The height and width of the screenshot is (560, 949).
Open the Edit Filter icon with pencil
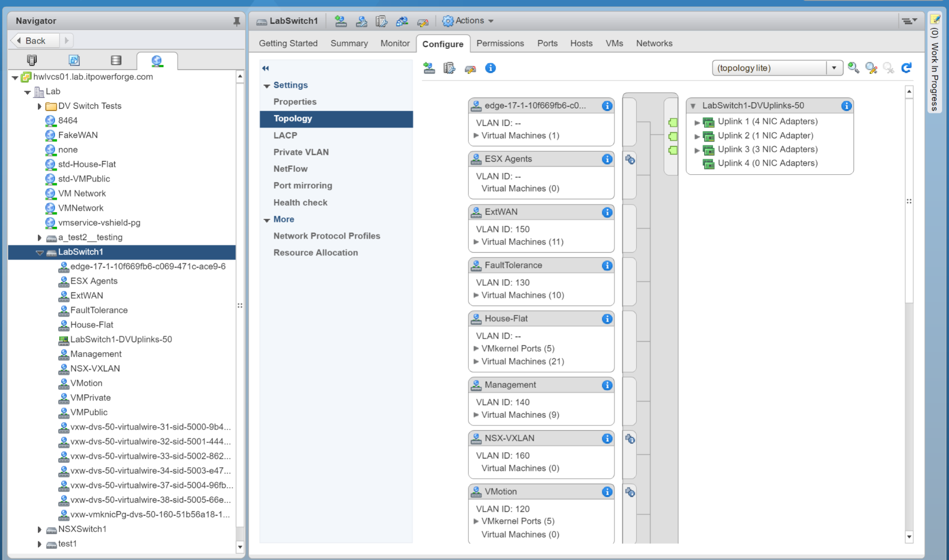tap(871, 68)
